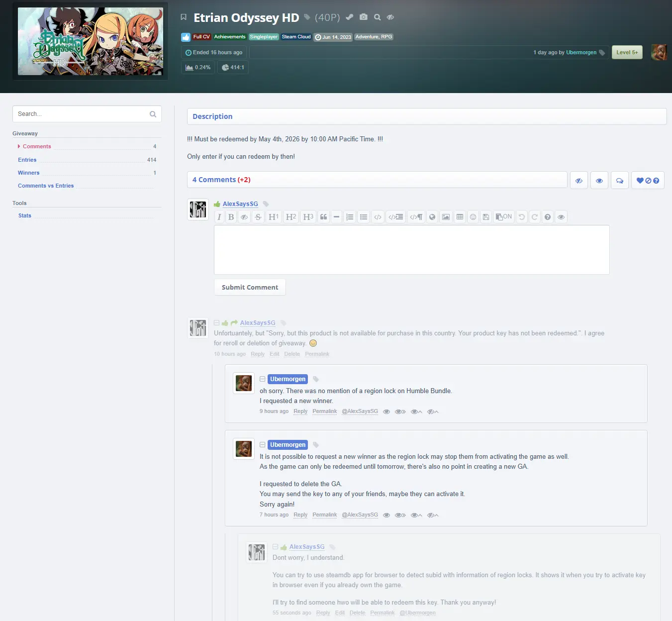Open the Etrian Odyssey HD game thumbnail
The image size is (672, 621).
click(x=91, y=41)
